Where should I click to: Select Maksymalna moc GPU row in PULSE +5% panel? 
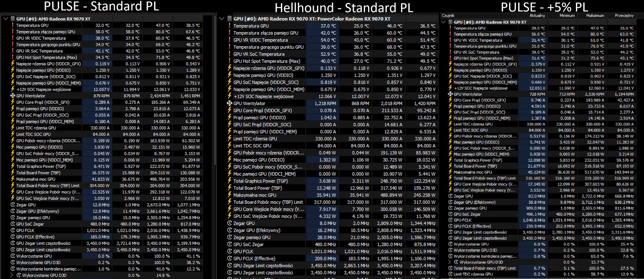[473, 172]
